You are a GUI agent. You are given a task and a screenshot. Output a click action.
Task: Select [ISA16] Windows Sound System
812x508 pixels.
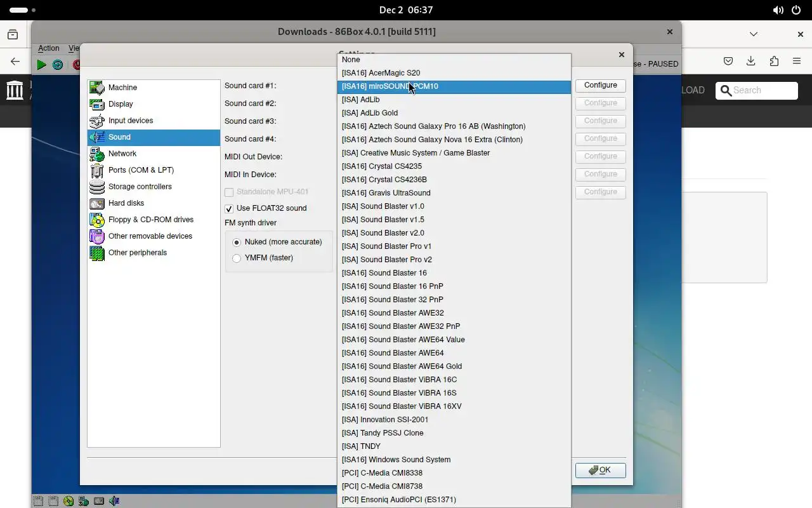pyautogui.click(x=454, y=460)
